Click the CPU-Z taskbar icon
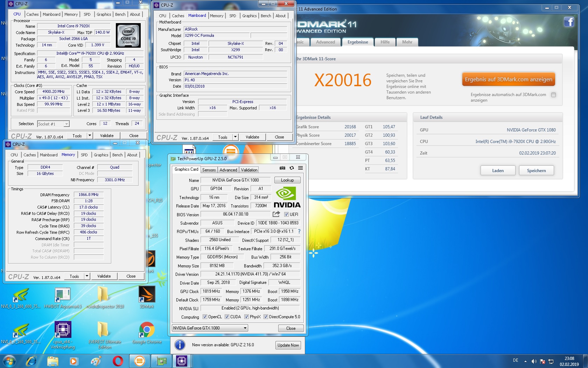588x368 pixels. point(182,361)
